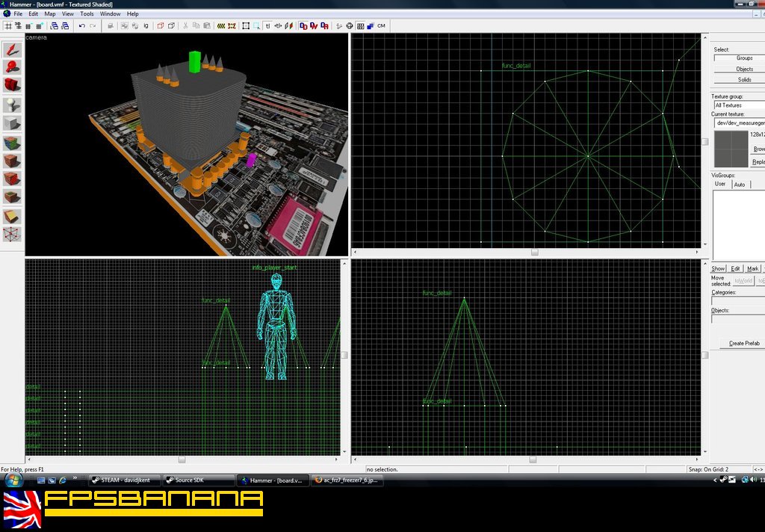The width and height of the screenshot is (765, 532).
Task: Open the Tools menu
Action: [x=87, y=13]
